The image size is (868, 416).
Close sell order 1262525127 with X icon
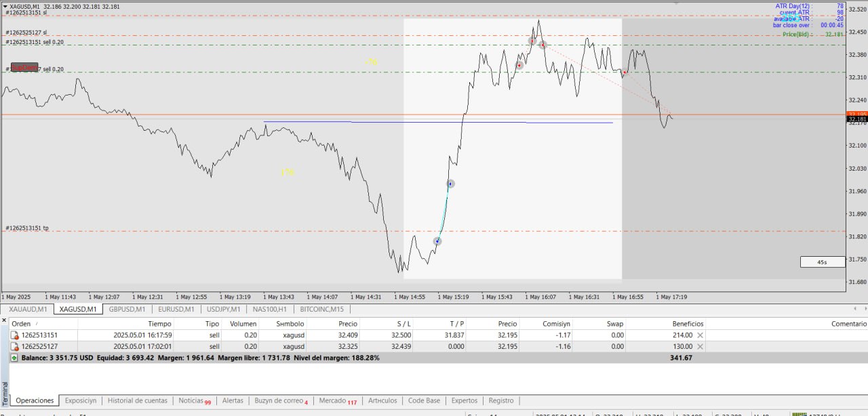coord(701,346)
